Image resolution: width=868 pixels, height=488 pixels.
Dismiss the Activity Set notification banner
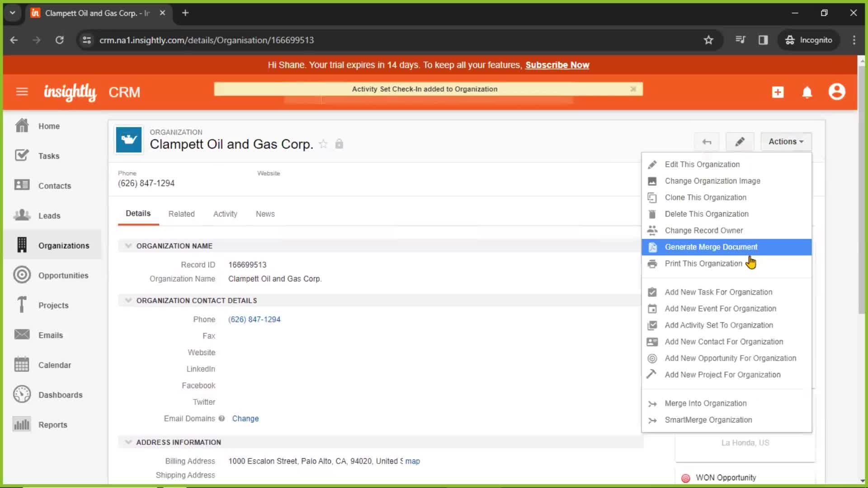click(633, 89)
